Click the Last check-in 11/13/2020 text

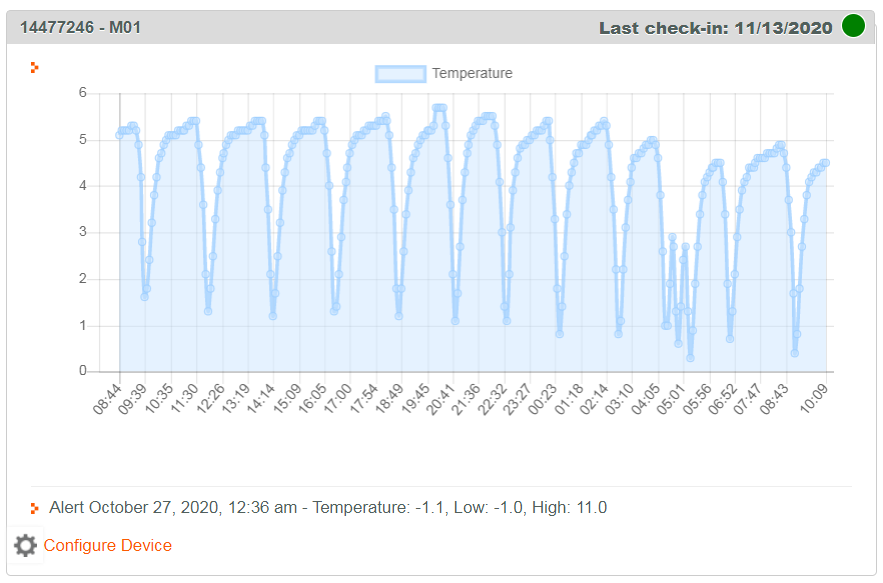[x=715, y=28]
